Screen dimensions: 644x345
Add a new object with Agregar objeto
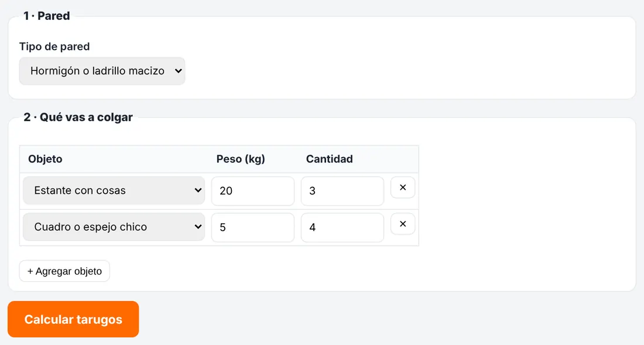pos(64,271)
